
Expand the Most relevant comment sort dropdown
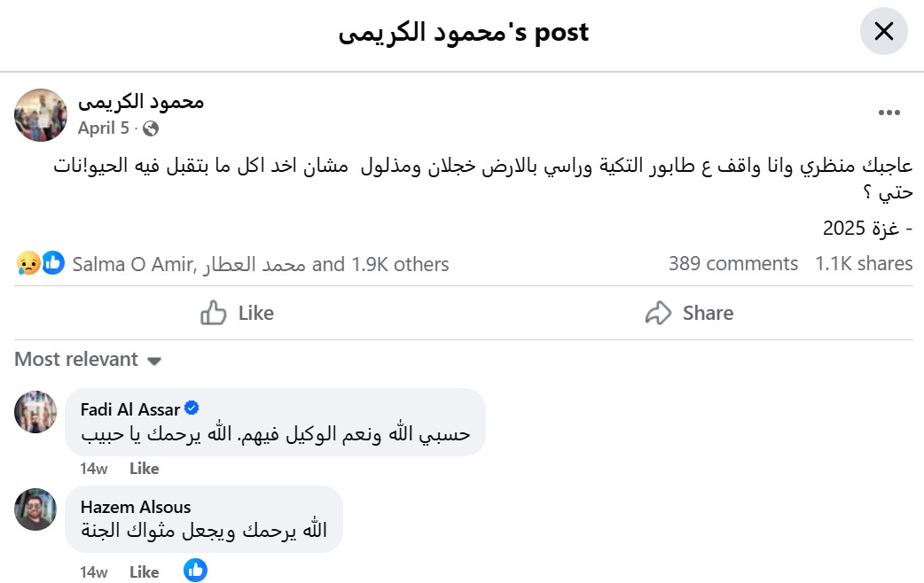88,359
